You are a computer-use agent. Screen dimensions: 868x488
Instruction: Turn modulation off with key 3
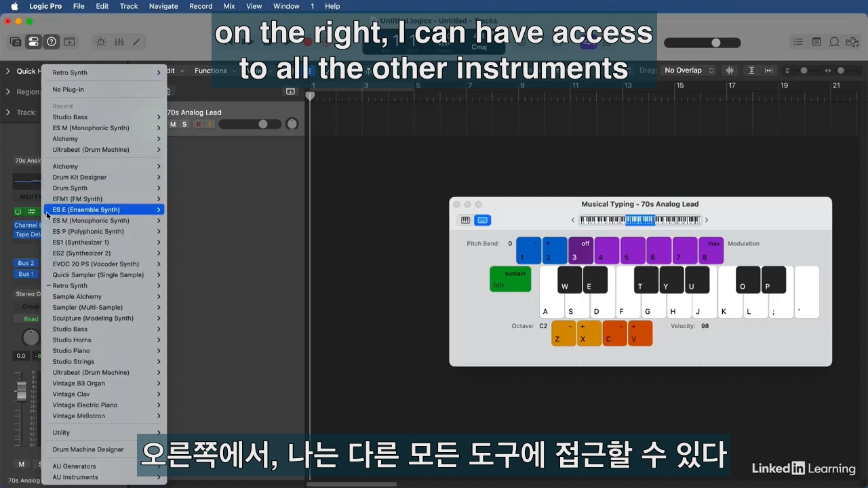(580, 251)
